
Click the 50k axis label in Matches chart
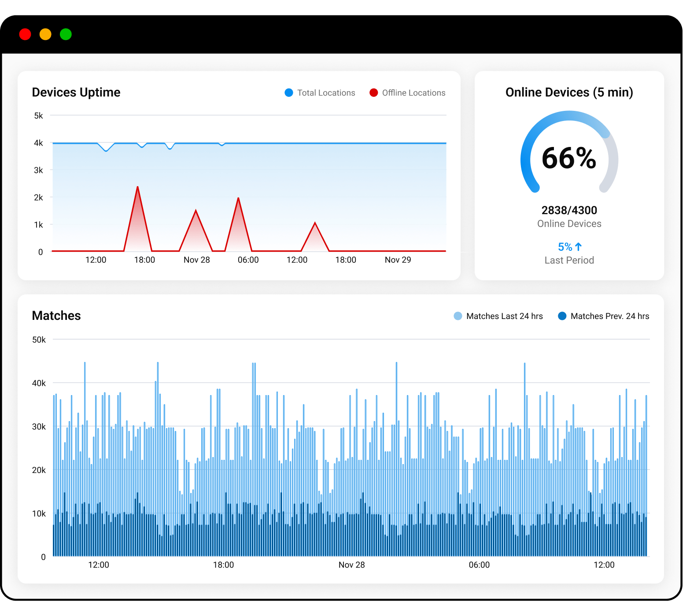click(39, 340)
